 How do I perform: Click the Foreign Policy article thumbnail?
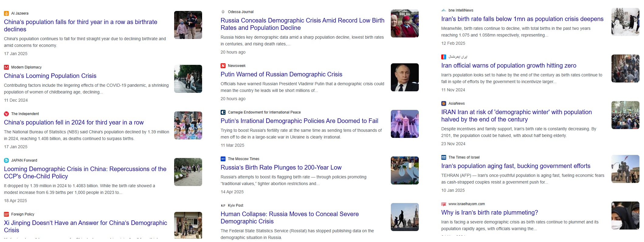tap(188, 225)
